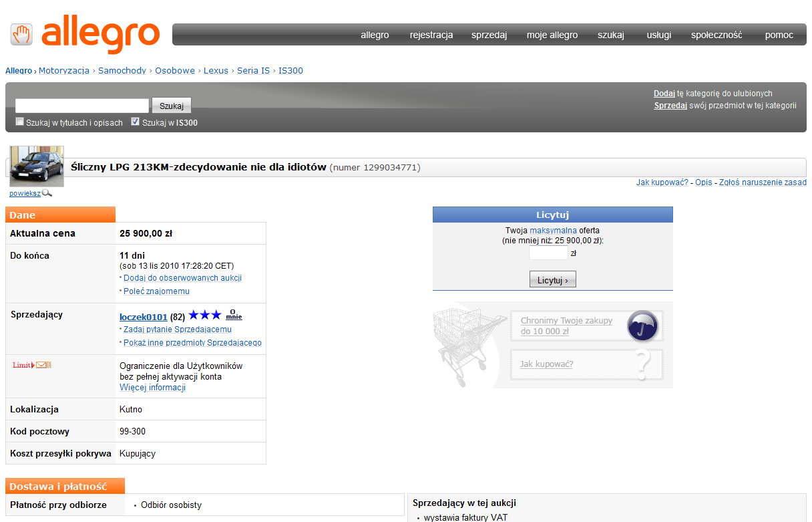Click 'wystawia faktury VAT' text
The height and width of the screenshot is (522, 812).
pyautogui.click(x=465, y=517)
